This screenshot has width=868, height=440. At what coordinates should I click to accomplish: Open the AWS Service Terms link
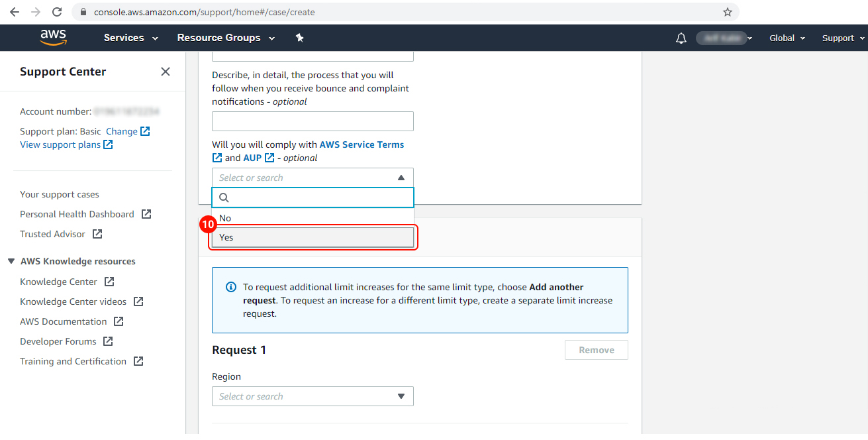tap(362, 144)
